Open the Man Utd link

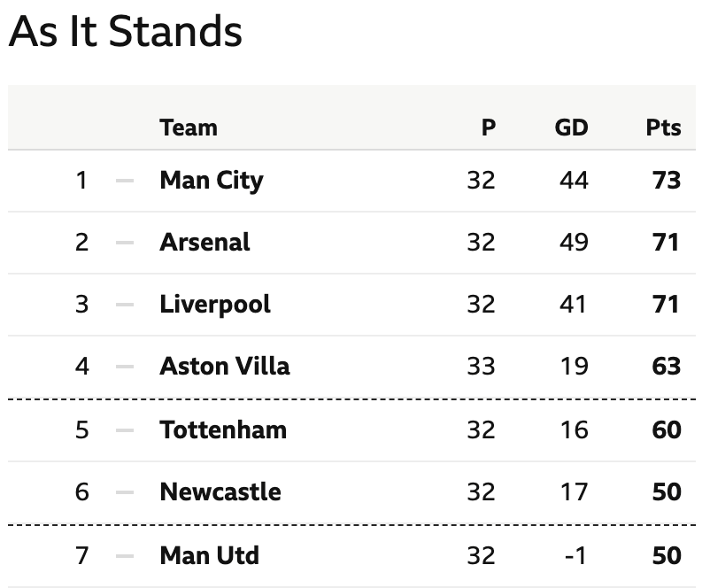[209, 555]
